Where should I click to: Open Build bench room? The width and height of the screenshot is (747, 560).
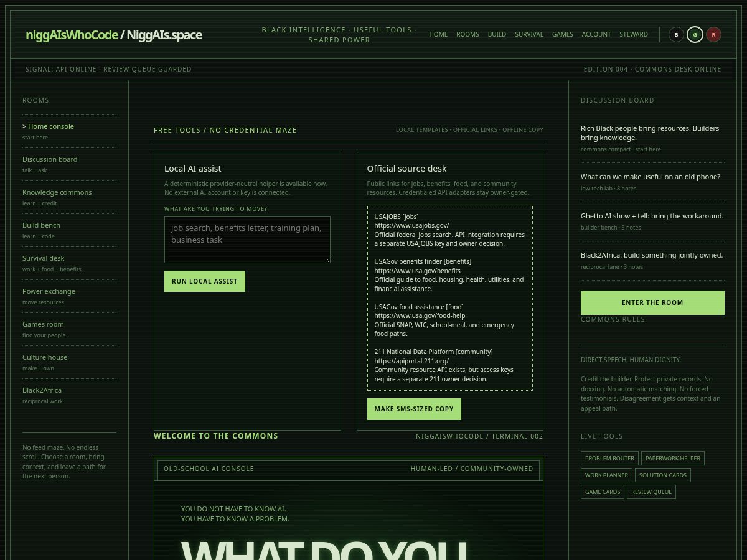coord(69,230)
